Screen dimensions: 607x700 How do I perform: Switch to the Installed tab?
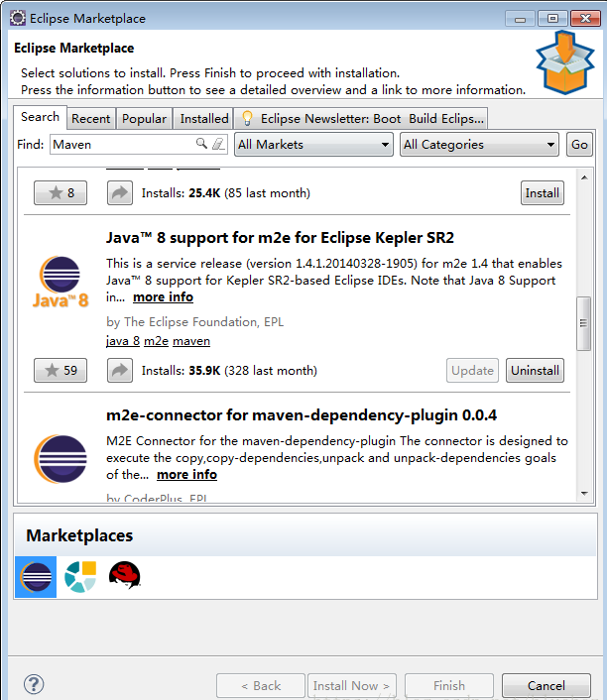(203, 119)
